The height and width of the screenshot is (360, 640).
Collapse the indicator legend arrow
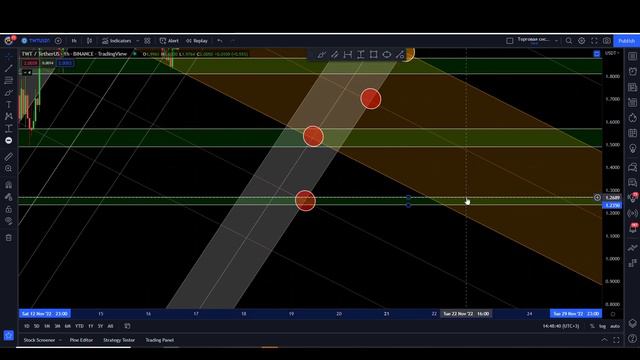pyautogui.click(x=27, y=72)
